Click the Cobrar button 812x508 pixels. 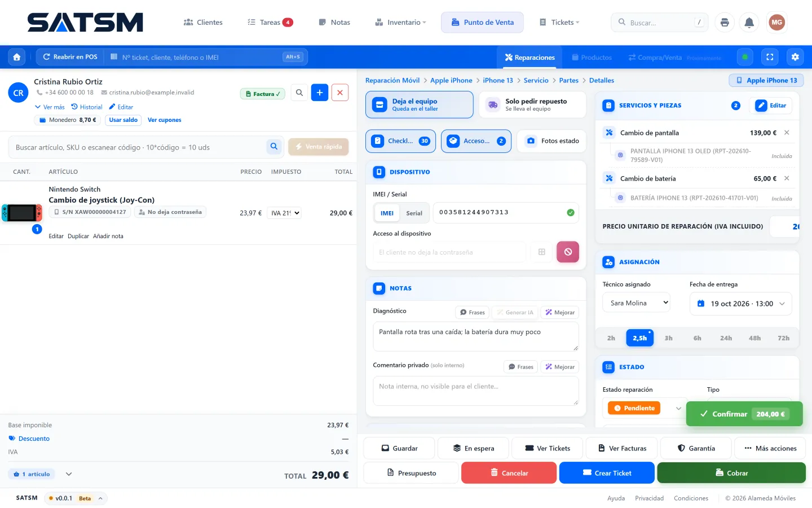click(731, 473)
